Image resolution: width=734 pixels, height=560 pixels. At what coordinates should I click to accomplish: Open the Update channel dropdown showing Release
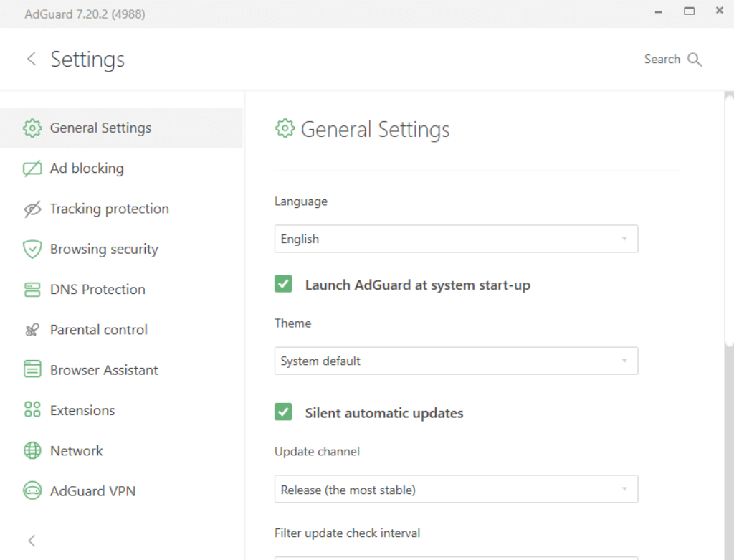pos(456,489)
